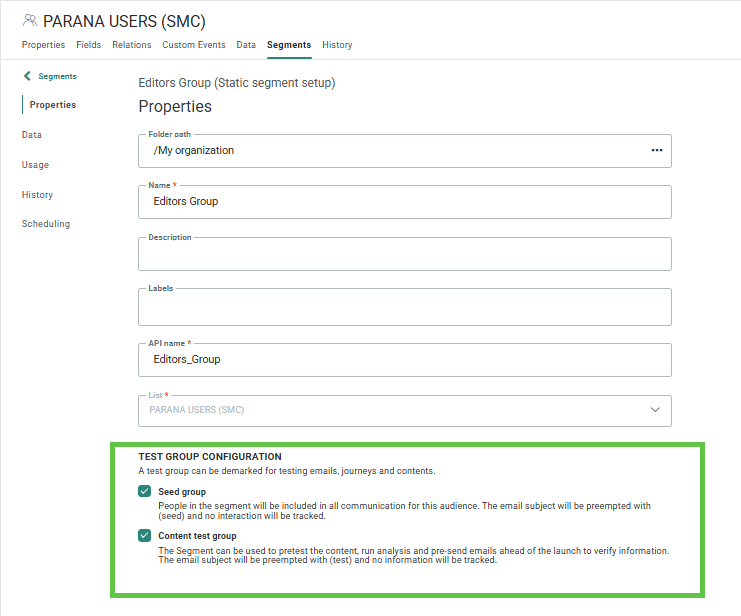Open the Fields tab

[88, 45]
